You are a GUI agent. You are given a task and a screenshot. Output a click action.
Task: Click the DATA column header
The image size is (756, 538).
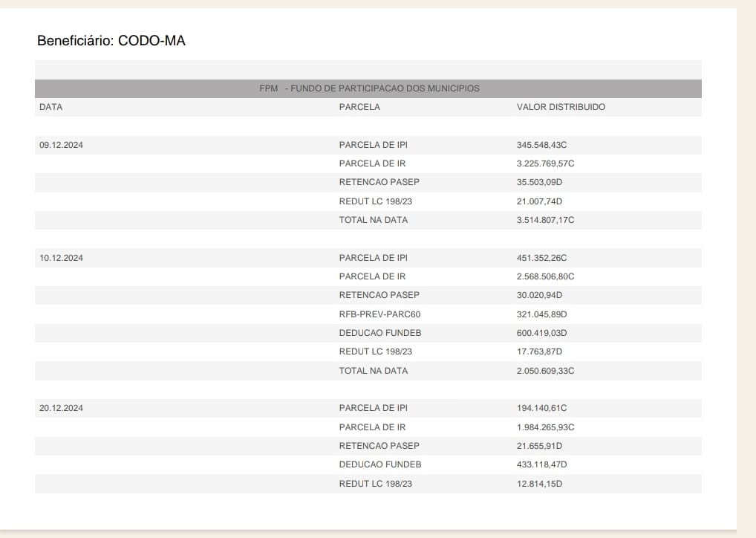coord(50,107)
